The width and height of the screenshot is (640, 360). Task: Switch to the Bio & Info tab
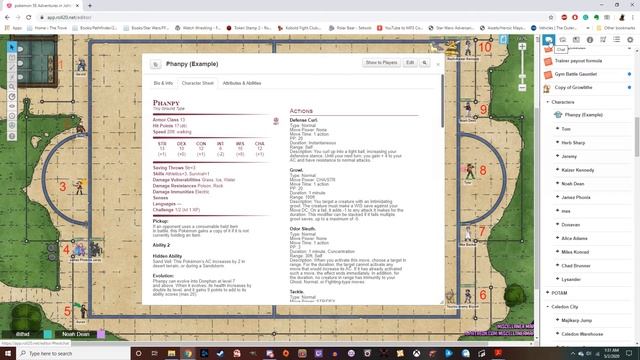point(163,83)
